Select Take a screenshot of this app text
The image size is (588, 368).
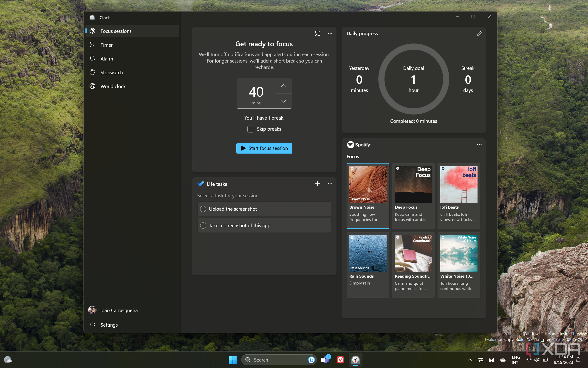(x=240, y=226)
